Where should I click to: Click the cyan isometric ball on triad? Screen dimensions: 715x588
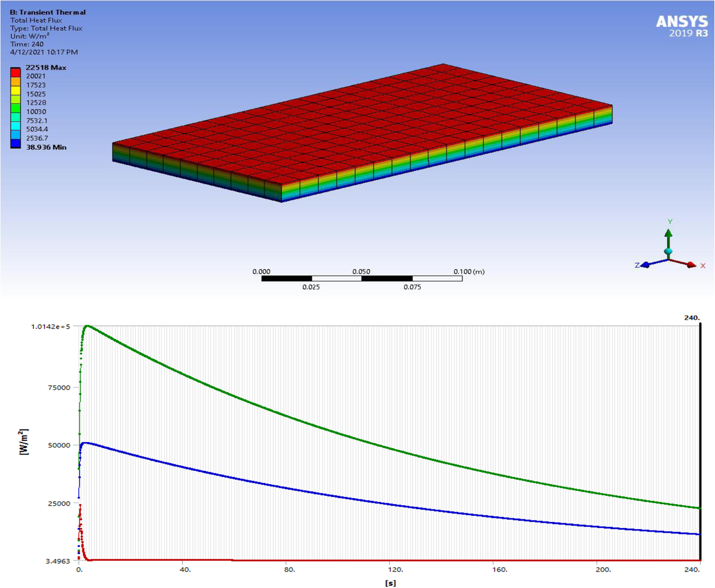click(x=669, y=251)
